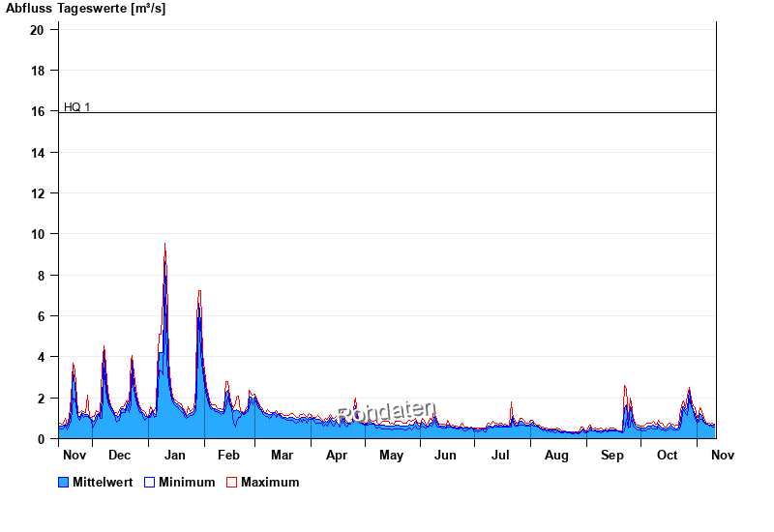Click the 20 value on the y-axis

38,30
